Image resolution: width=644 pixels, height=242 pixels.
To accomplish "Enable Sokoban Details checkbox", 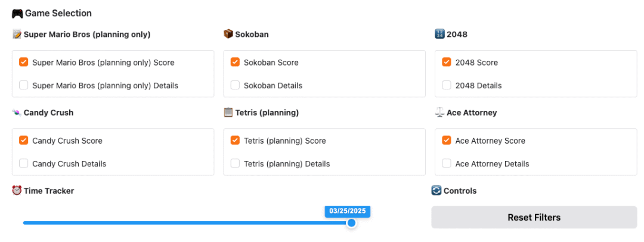I will [235, 85].
